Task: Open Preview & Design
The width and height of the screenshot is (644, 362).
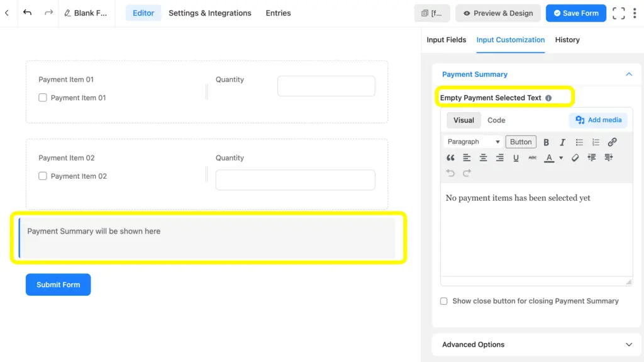Action: (498, 13)
